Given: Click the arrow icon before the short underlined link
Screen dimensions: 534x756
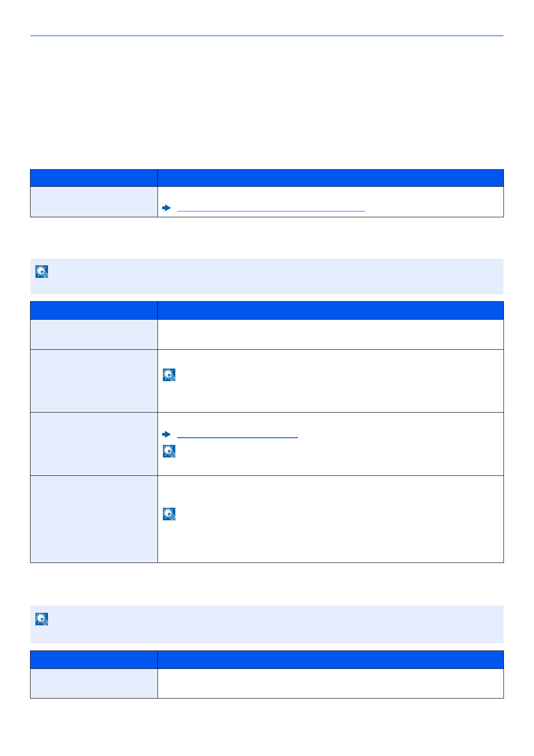Looking at the screenshot, I should [x=167, y=435].
